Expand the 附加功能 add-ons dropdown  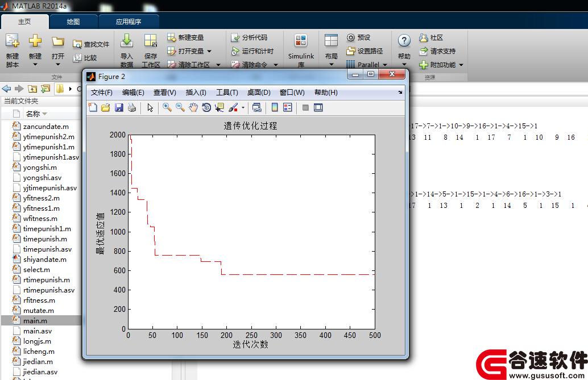point(461,65)
